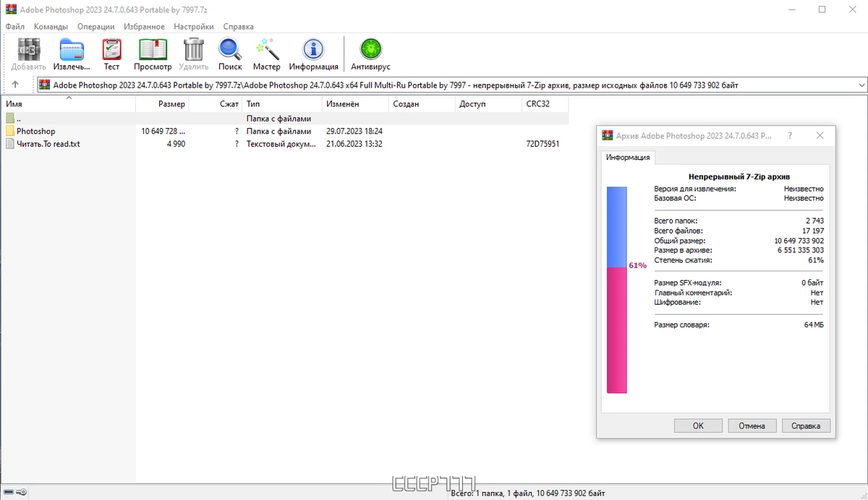This screenshot has width=868, height=500.
Task: Click the Information (Информация) toolbar icon
Action: tap(313, 49)
